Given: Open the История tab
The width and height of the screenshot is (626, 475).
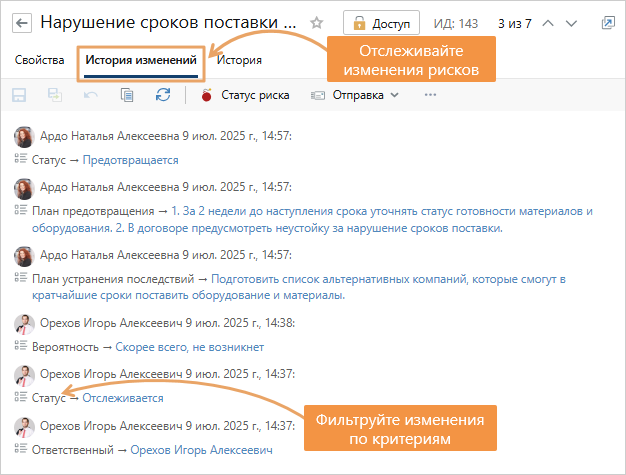Looking at the screenshot, I should click(239, 60).
